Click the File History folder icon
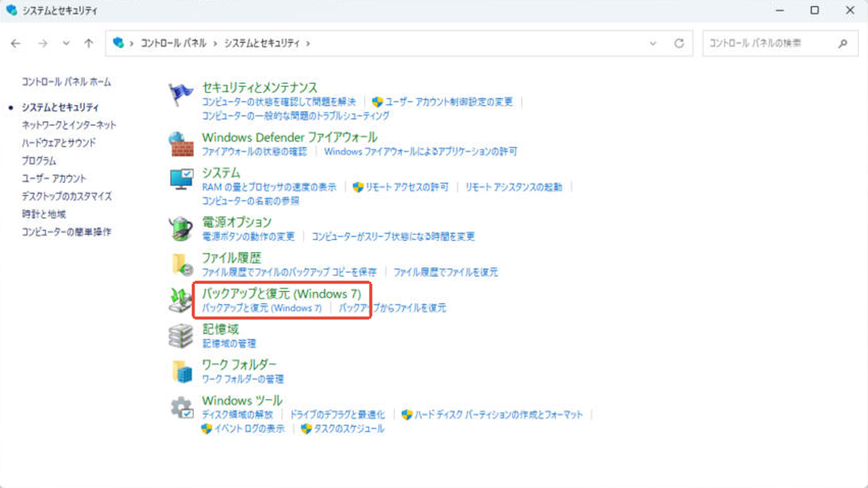The height and width of the screenshot is (488, 868). tap(181, 264)
